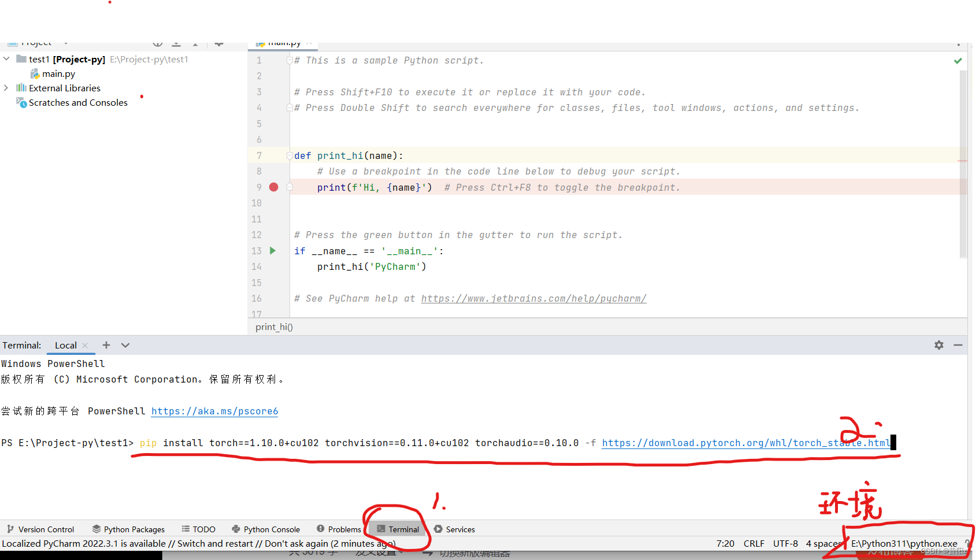
Task: Open a new terminal session with plus icon
Action: 106,344
